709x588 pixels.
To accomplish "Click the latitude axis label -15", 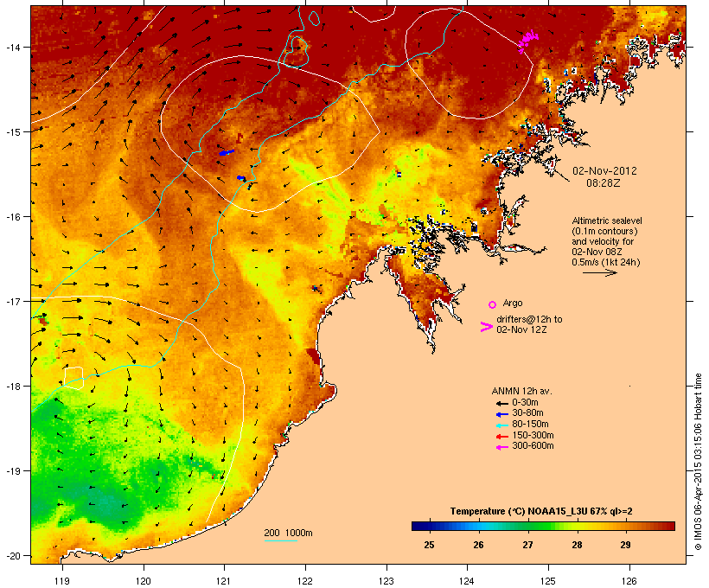I will click(x=12, y=132).
